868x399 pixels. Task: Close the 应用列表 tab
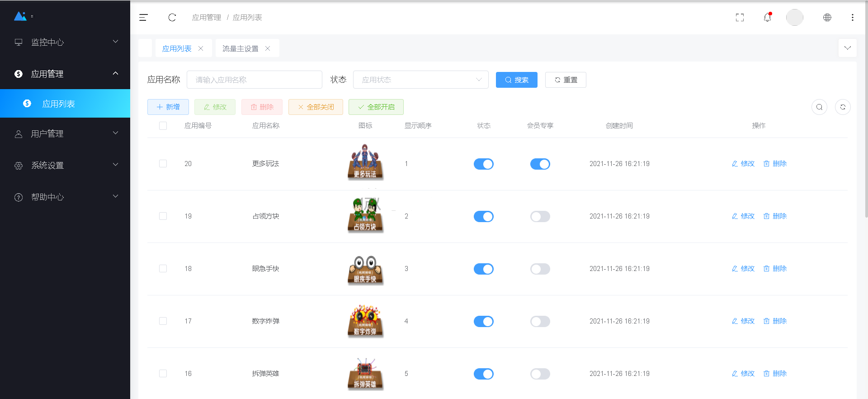[x=201, y=48]
